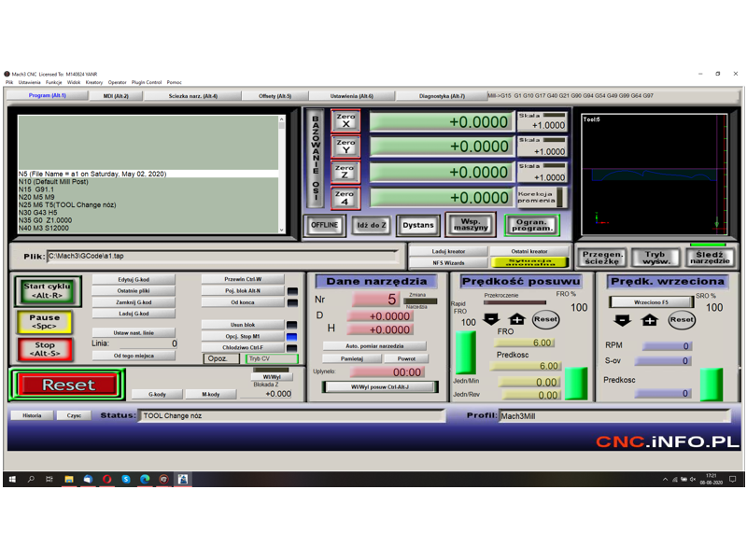
Task: Open the Plik menu
Action: tap(9, 82)
